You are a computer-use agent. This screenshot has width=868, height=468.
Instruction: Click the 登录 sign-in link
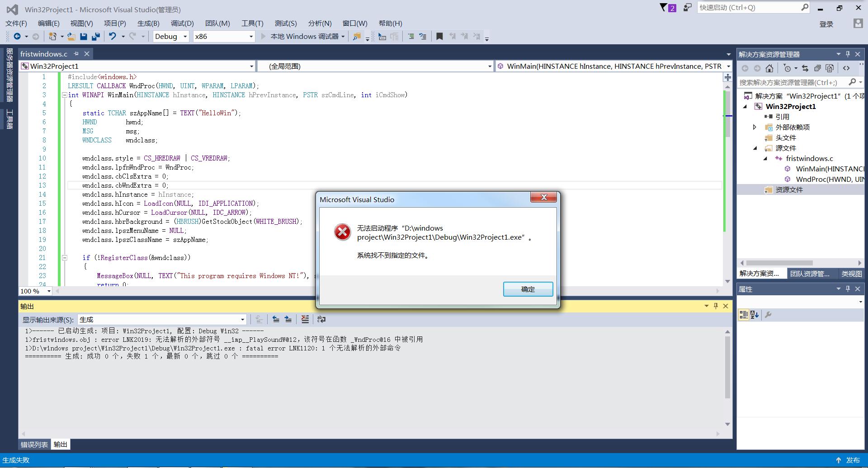click(x=826, y=24)
